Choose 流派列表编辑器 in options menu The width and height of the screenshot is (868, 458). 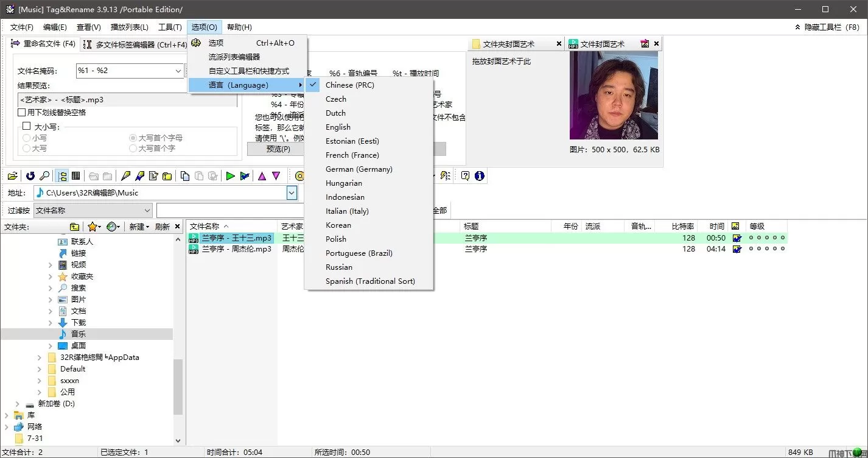click(x=234, y=57)
